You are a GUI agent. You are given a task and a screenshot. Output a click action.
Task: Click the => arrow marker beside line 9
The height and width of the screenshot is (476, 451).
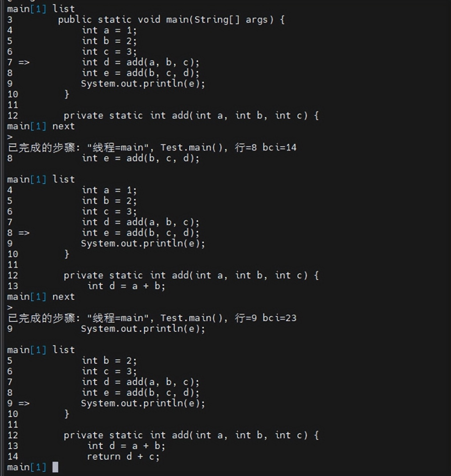click(x=24, y=403)
